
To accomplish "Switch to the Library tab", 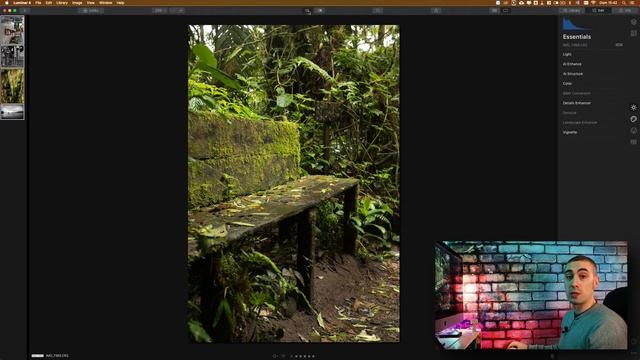I will point(571,11).
